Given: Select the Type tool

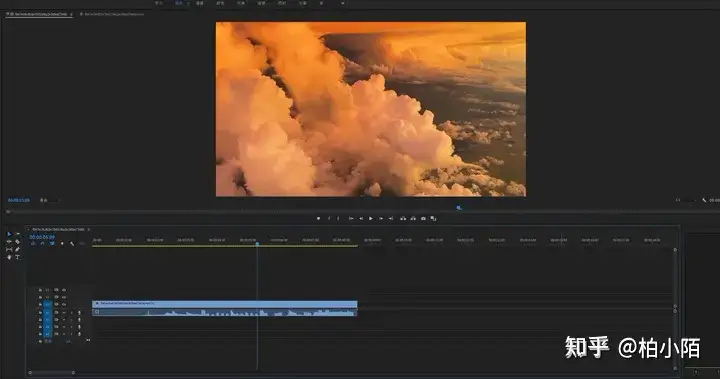Looking at the screenshot, I should [x=17, y=257].
